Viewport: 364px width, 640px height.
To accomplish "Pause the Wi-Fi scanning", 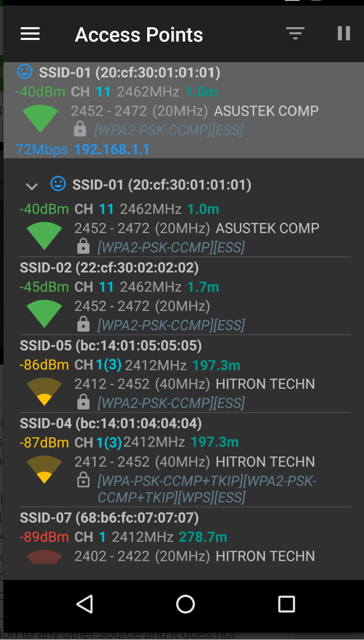I will pyautogui.click(x=344, y=33).
